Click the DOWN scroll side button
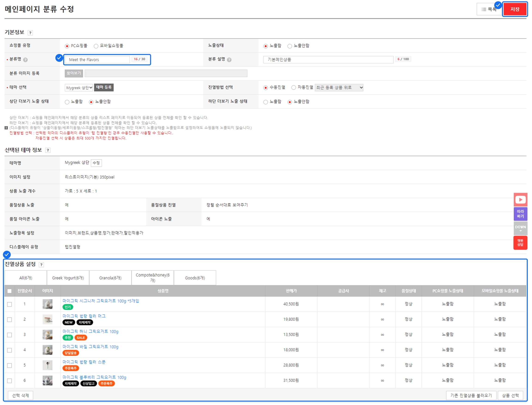Viewport: 532px width, 405px height. pyautogui.click(x=520, y=228)
